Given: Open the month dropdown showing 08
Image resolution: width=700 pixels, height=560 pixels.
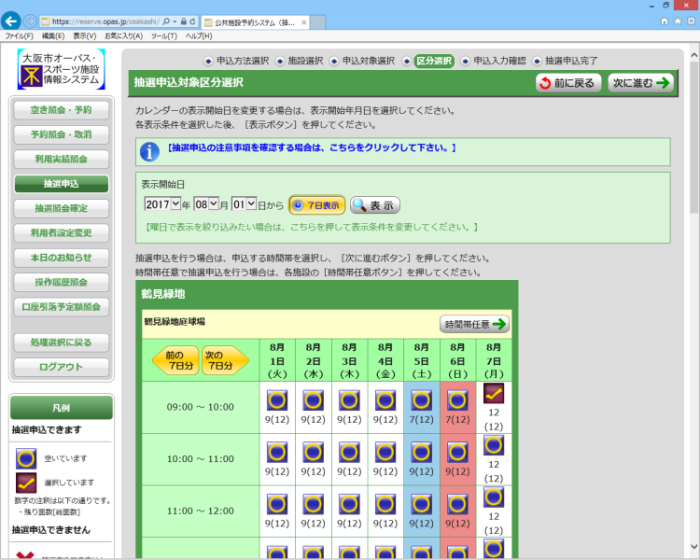Looking at the screenshot, I should coord(206,204).
